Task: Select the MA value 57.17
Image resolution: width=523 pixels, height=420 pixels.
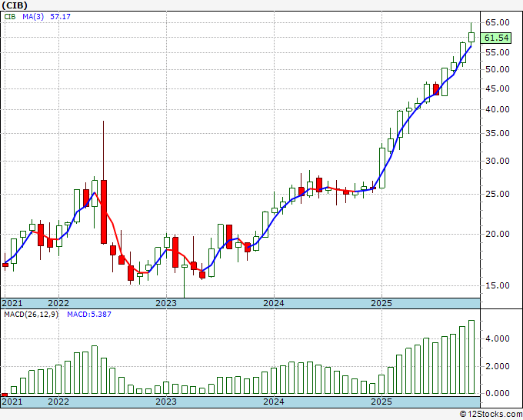Action: point(60,16)
